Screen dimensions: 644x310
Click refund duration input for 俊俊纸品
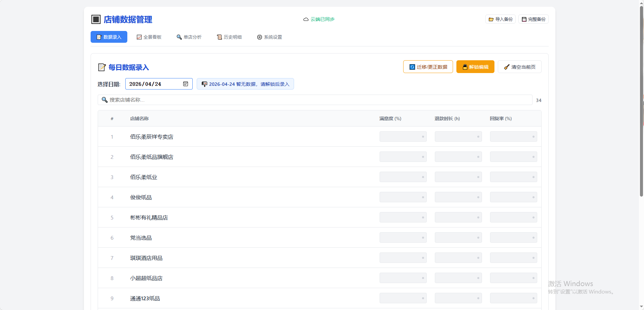point(458,197)
